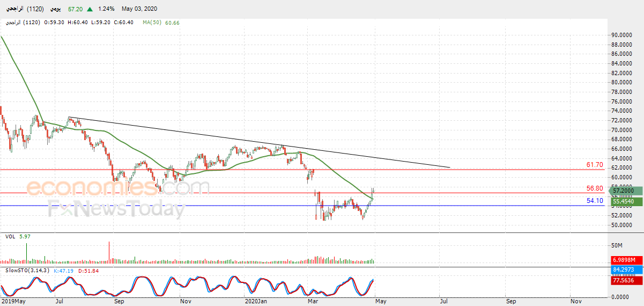This screenshot has height=306, width=644.
Task: Click the L:59.20 low value
Action: click(101, 23)
